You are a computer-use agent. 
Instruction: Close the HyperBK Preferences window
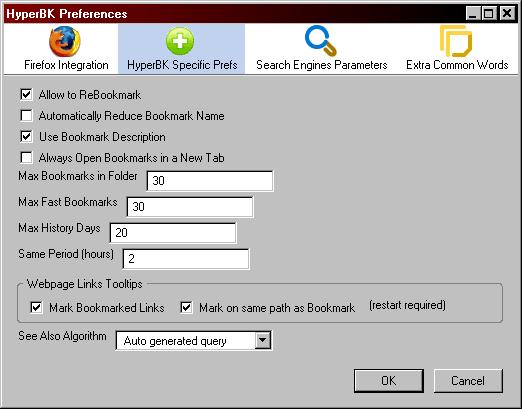pyautogui.click(x=507, y=14)
